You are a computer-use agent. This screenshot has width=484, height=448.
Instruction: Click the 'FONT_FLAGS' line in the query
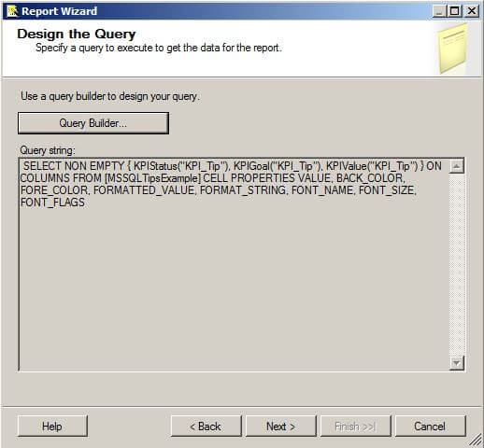point(52,203)
